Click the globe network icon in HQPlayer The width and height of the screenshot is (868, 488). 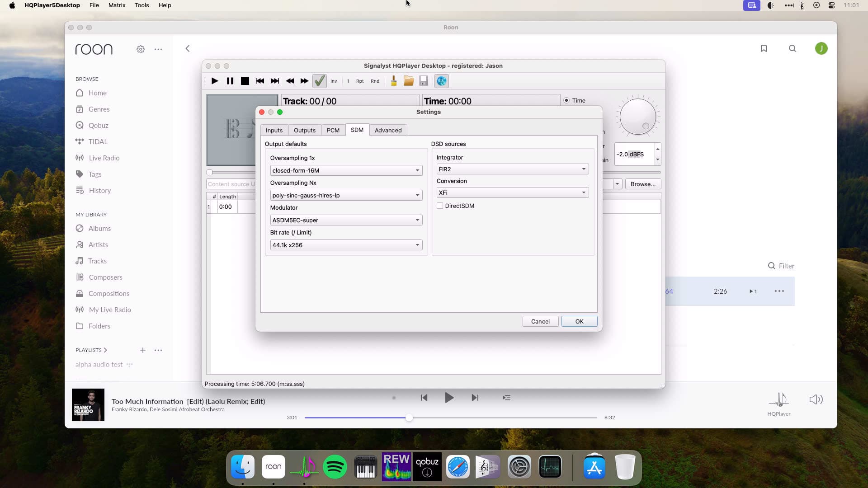pyautogui.click(x=442, y=81)
